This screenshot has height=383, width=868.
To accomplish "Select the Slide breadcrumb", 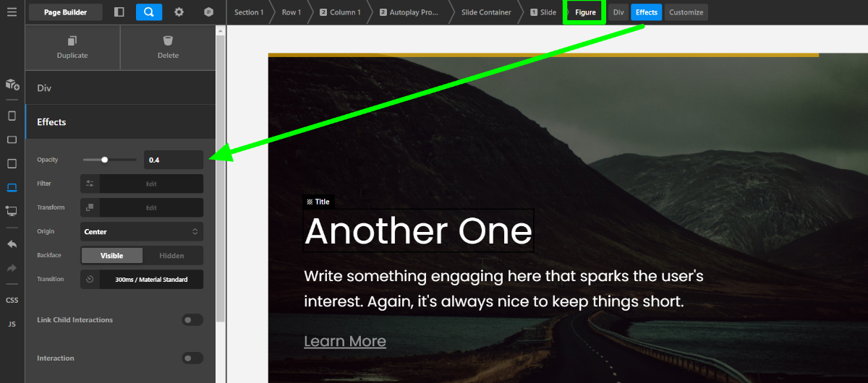I will 543,12.
